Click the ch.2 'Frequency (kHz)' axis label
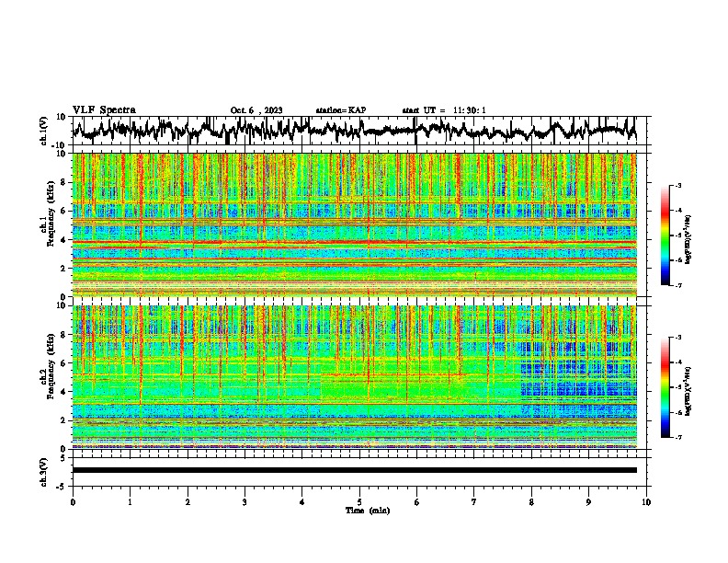728x563 pixels. [x=51, y=365]
